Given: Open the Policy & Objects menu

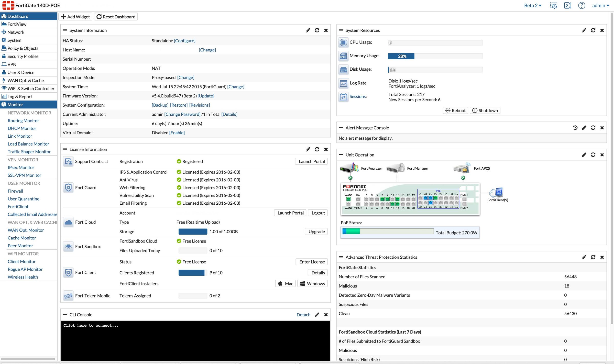Looking at the screenshot, I should click(x=23, y=48).
